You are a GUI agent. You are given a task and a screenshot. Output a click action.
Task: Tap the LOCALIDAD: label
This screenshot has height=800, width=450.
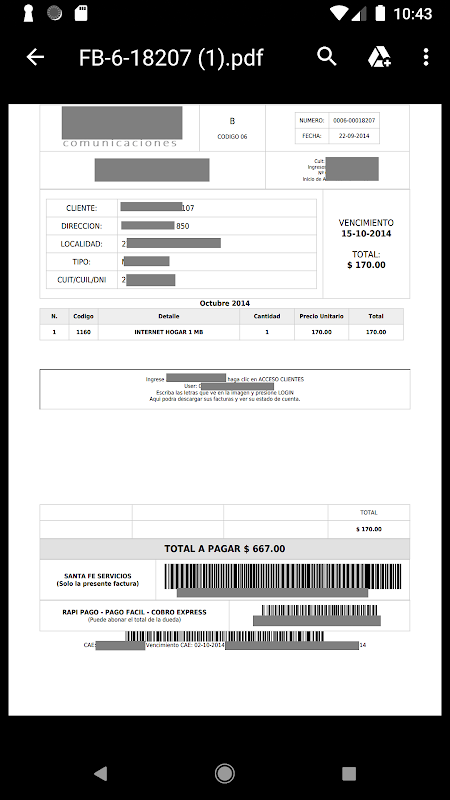pos(82,244)
